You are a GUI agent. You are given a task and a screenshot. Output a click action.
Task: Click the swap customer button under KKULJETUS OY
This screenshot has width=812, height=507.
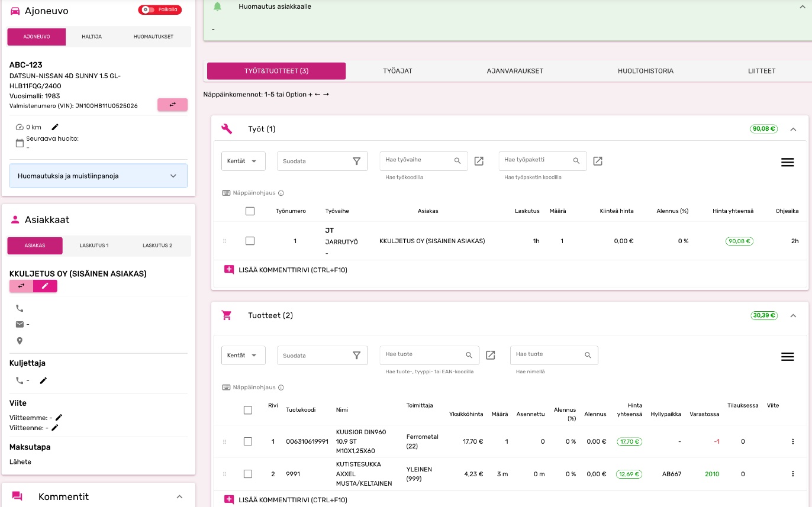click(21, 285)
